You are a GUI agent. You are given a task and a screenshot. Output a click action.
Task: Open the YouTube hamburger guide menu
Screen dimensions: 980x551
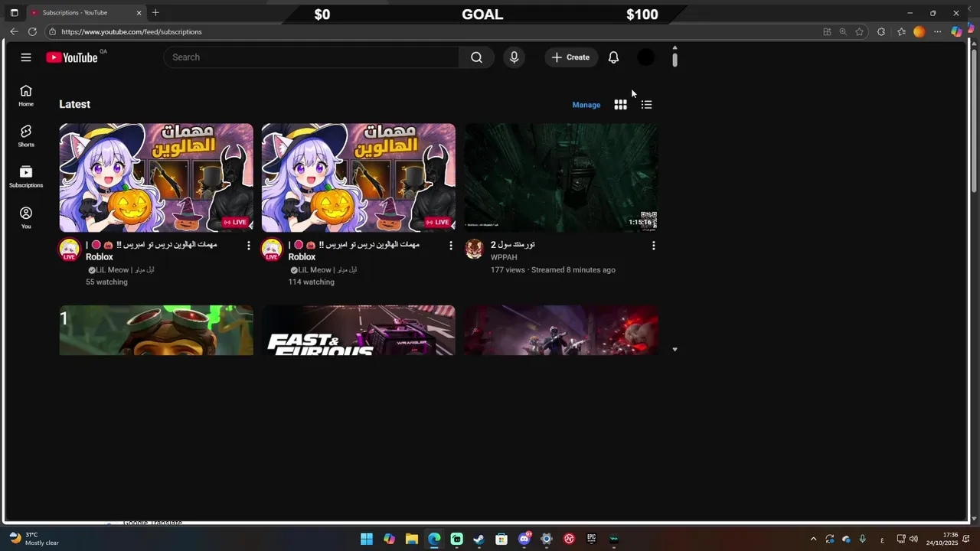click(26, 57)
